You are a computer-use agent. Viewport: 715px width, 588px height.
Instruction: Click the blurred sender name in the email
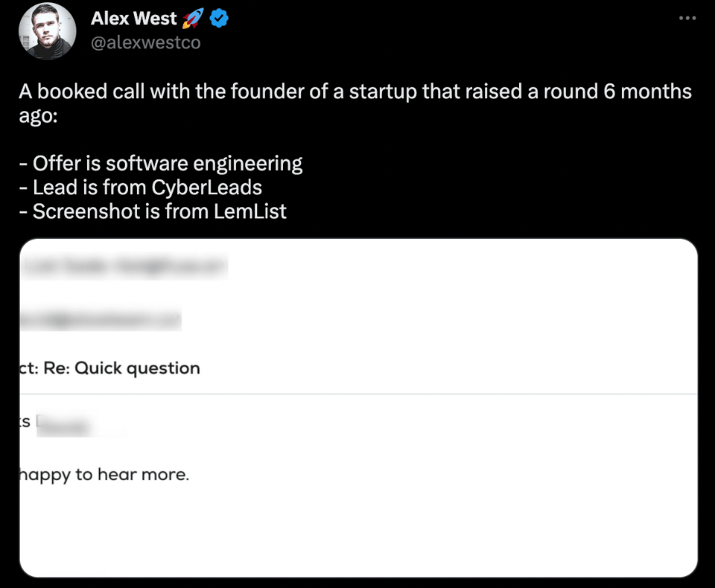pos(123,266)
